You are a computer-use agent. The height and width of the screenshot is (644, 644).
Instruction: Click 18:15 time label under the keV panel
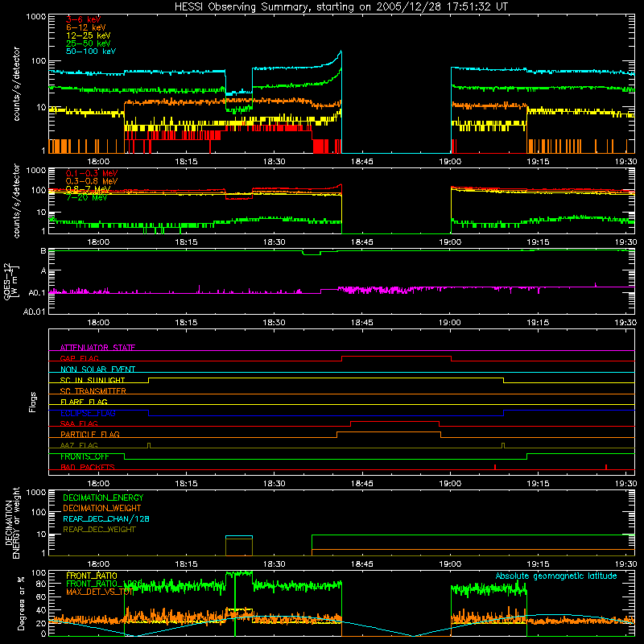186,162
